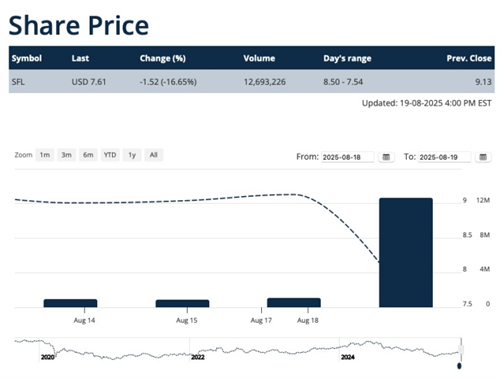This screenshot has width=500, height=378.
Task: Click the tall Aug 19 volume bar
Action: 406,252
